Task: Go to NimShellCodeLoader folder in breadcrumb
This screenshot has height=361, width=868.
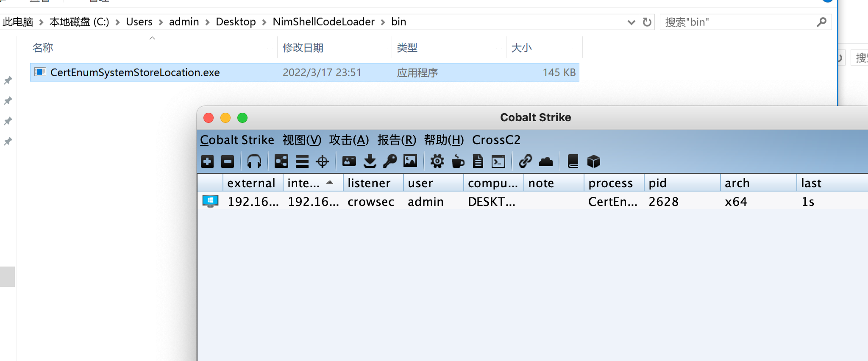Action: pos(323,22)
